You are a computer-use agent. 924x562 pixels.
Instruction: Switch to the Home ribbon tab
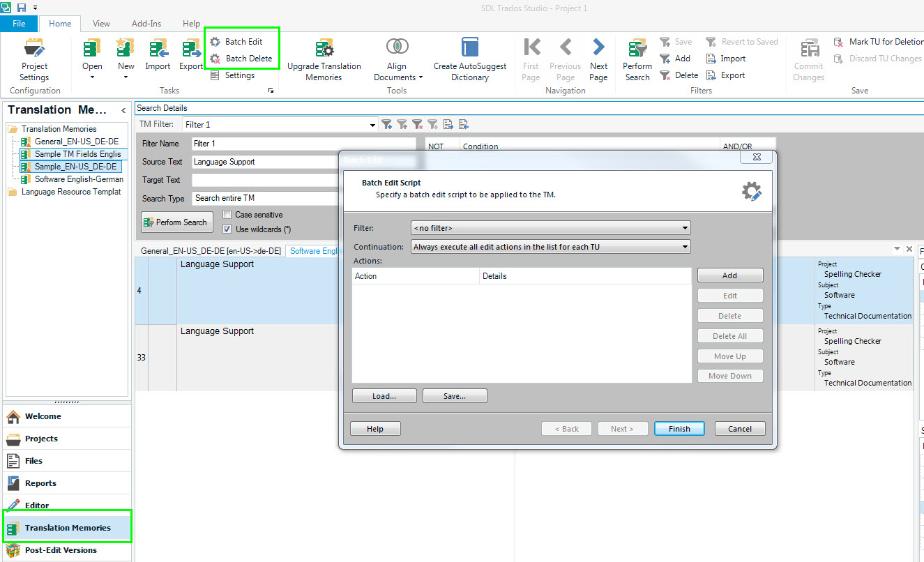pyautogui.click(x=60, y=24)
